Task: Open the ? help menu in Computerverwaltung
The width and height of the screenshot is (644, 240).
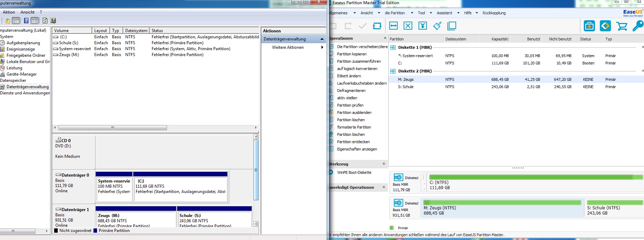Action: pos(41,12)
